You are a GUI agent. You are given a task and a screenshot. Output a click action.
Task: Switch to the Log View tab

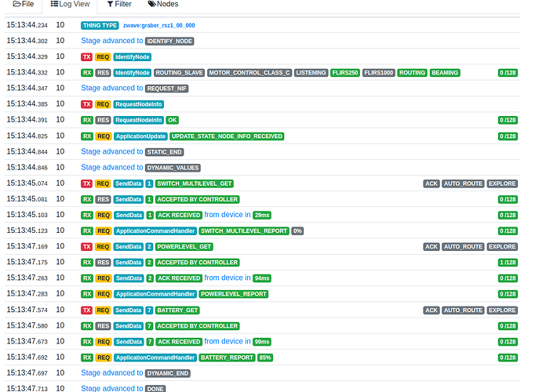(69, 4)
